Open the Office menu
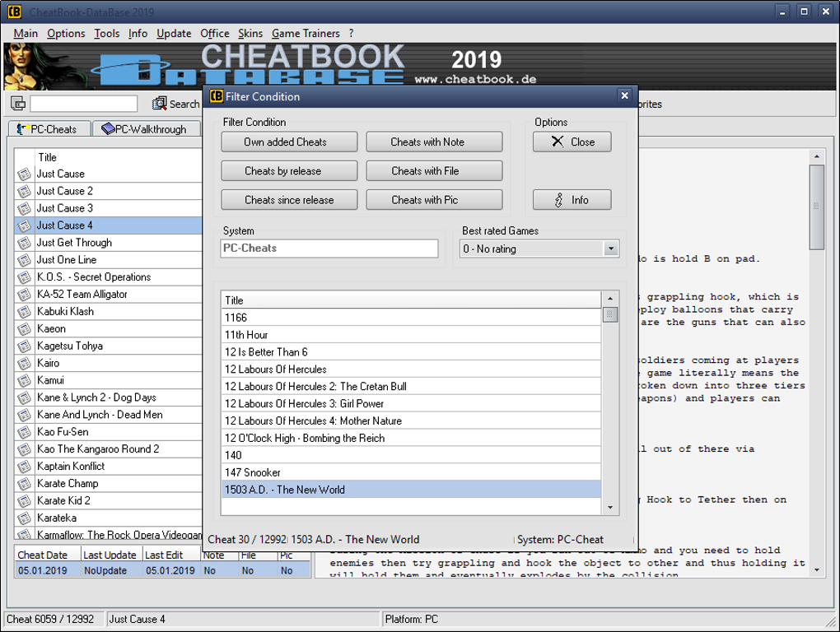The width and height of the screenshot is (840, 632). pyautogui.click(x=214, y=33)
